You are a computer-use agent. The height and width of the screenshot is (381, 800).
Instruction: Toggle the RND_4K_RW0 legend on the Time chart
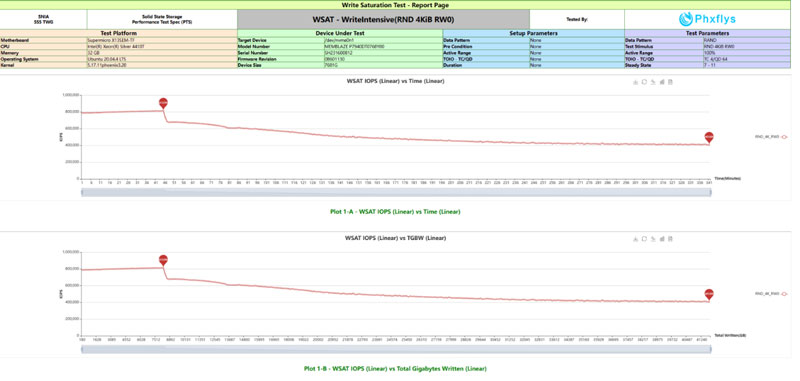[770, 137]
